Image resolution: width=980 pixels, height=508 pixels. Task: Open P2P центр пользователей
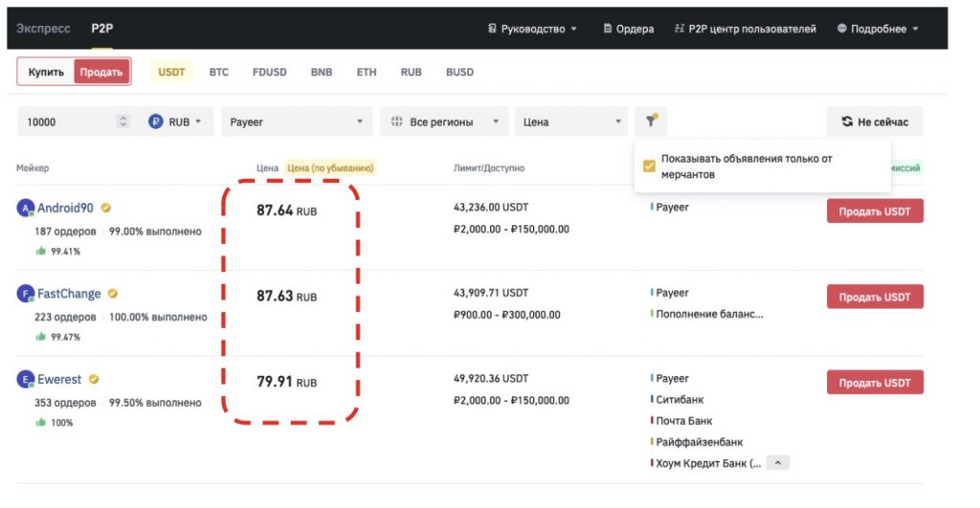coord(746,29)
